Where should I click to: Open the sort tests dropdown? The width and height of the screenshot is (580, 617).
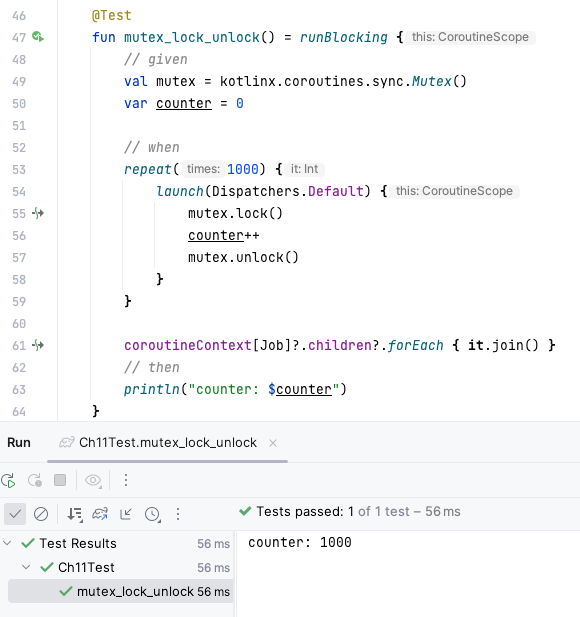75,514
